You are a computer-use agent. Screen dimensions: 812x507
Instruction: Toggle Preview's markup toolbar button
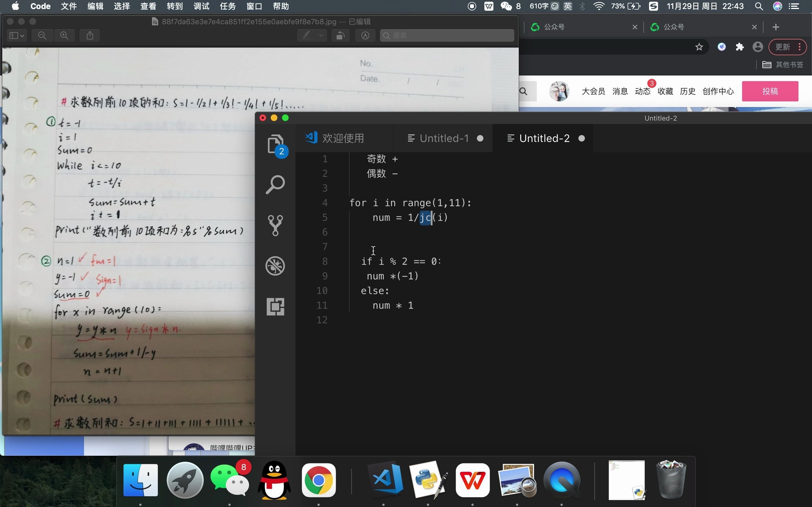(365, 35)
